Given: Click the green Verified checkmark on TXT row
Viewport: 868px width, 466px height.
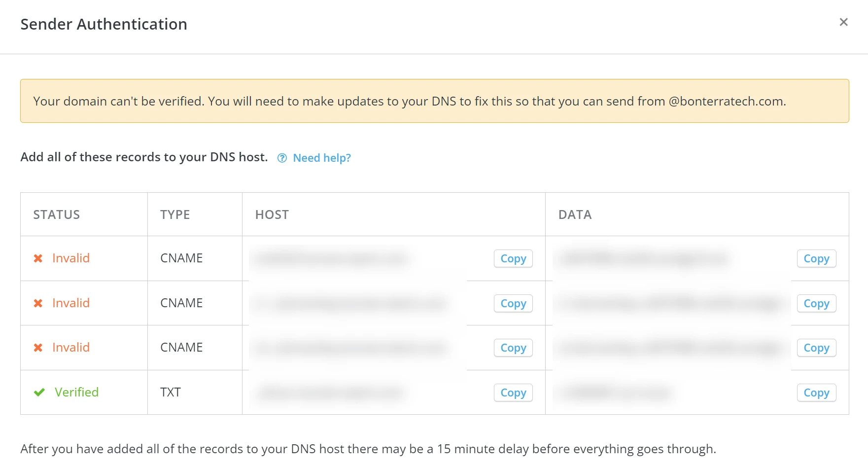Looking at the screenshot, I should tap(38, 392).
